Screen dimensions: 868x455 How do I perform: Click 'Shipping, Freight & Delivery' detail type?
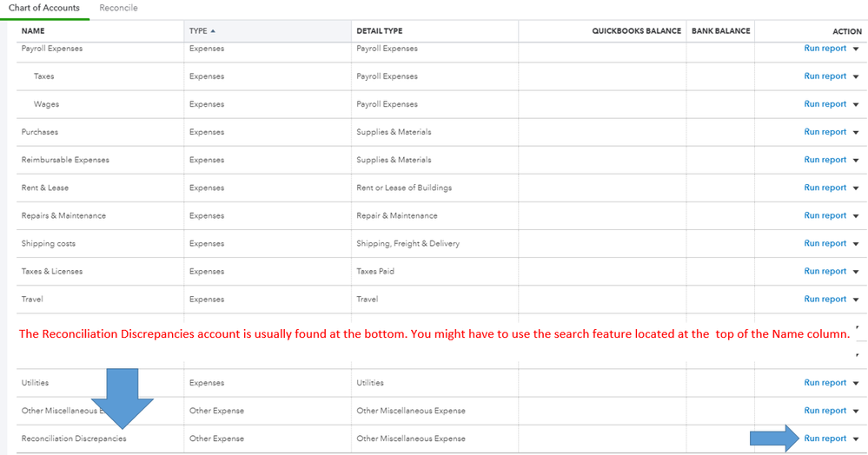click(x=408, y=243)
